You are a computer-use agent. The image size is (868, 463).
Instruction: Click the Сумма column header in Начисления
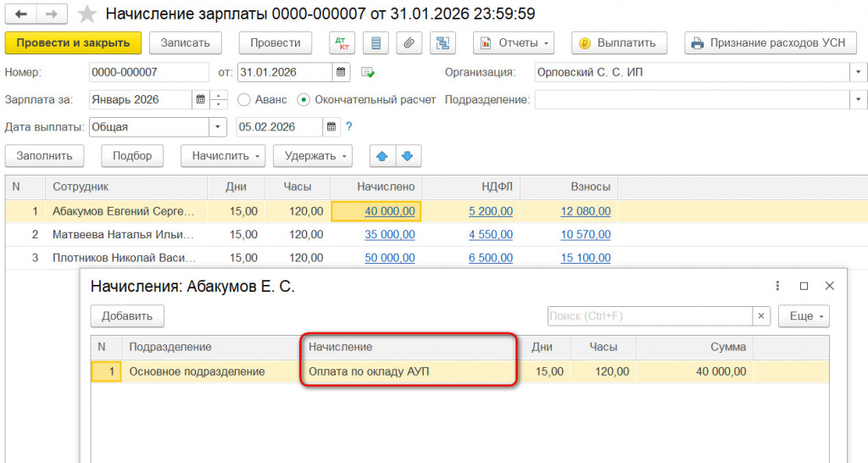695,348
